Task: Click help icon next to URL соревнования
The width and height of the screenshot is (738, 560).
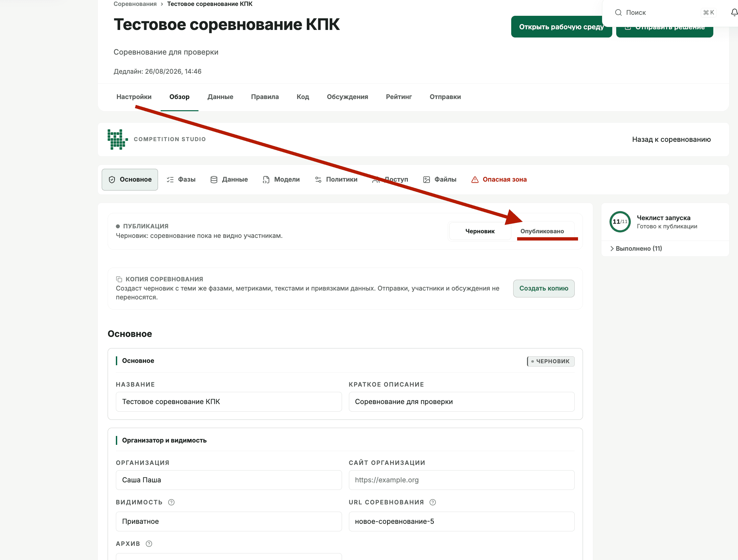Action: tap(433, 502)
